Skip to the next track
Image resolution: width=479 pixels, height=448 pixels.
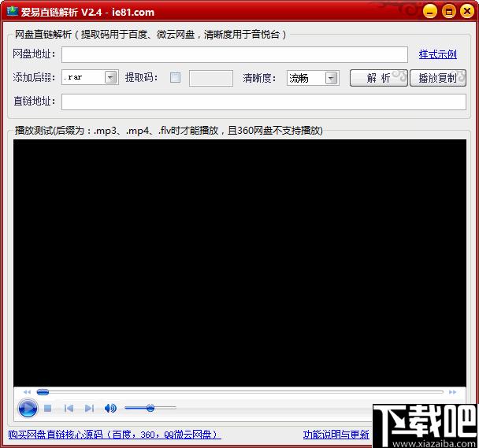(x=90, y=409)
